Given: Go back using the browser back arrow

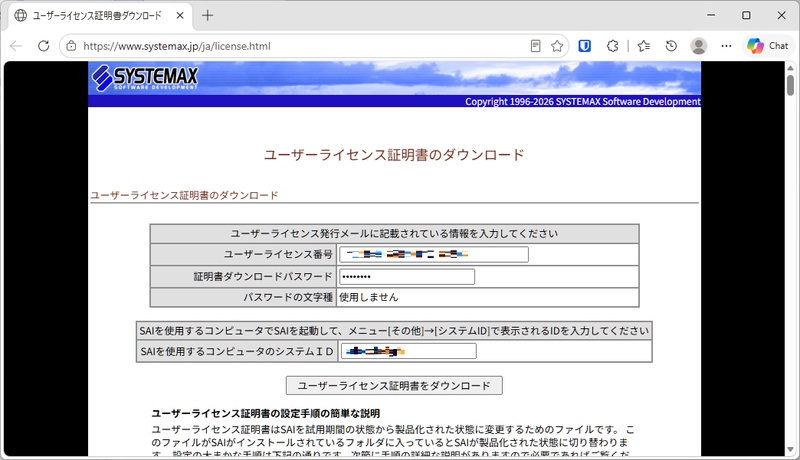Looking at the screenshot, I should pyautogui.click(x=16, y=46).
